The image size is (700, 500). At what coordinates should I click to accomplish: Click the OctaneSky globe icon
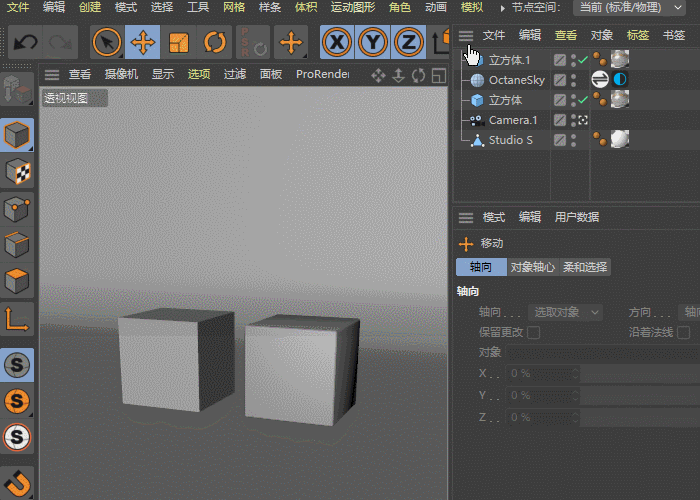[477, 80]
